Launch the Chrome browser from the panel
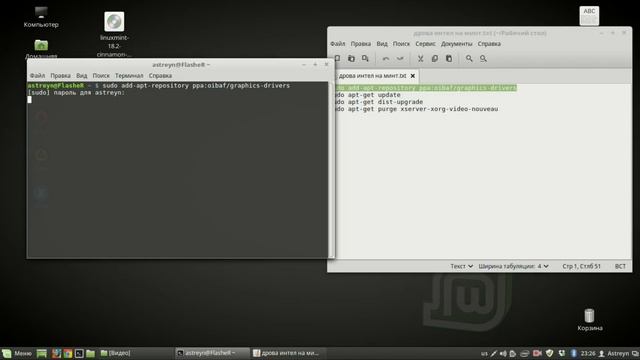This screenshot has height=360, width=640. (x=68, y=353)
